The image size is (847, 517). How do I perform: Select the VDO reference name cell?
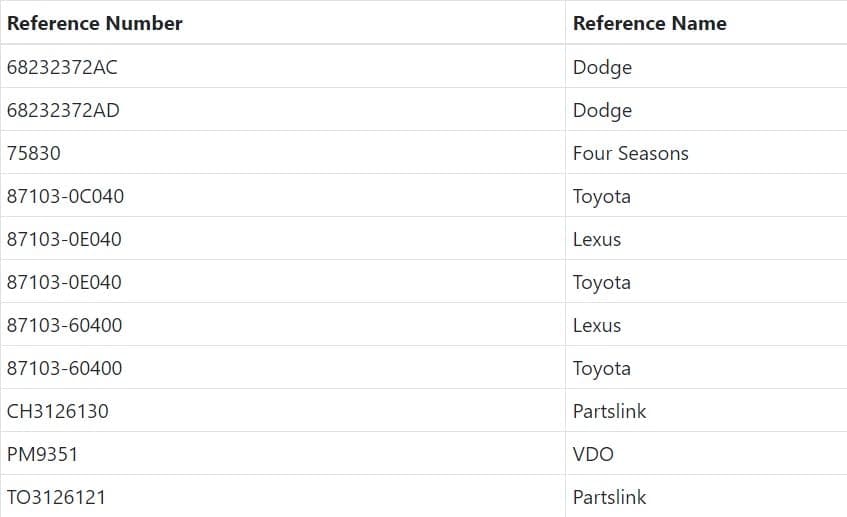tap(593, 455)
